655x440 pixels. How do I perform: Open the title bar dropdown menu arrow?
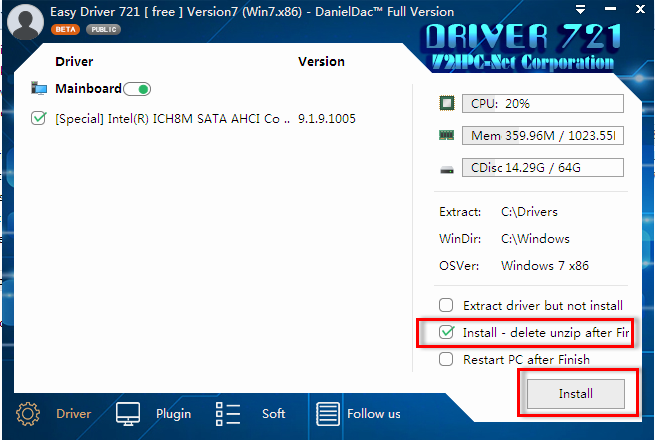[x=580, y=9]
